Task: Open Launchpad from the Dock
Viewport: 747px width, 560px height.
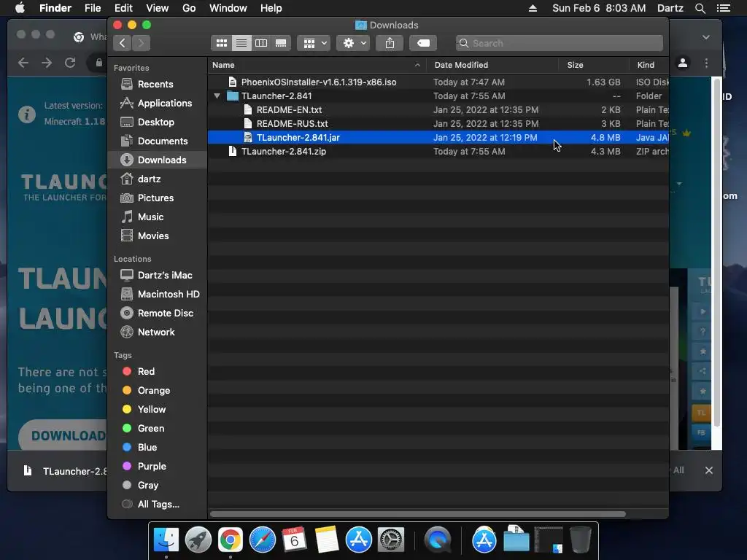Action: pos(198,540)
